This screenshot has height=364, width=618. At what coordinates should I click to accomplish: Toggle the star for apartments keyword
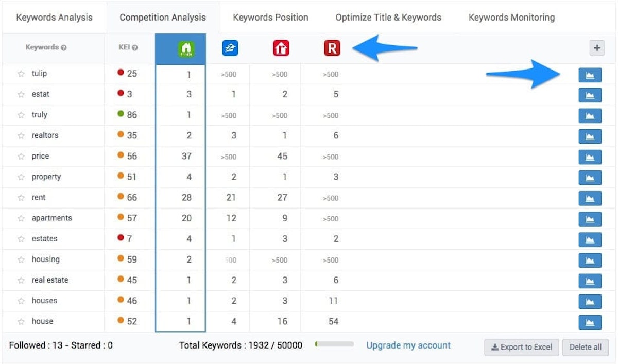click(21, 218)
